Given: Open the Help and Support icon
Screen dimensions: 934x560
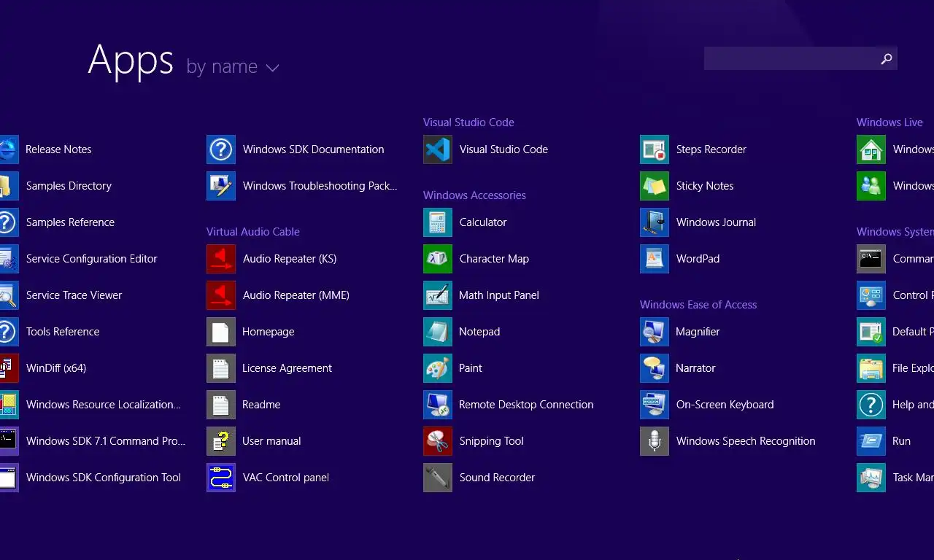Looking at the screenshot, I should [871, 405].
